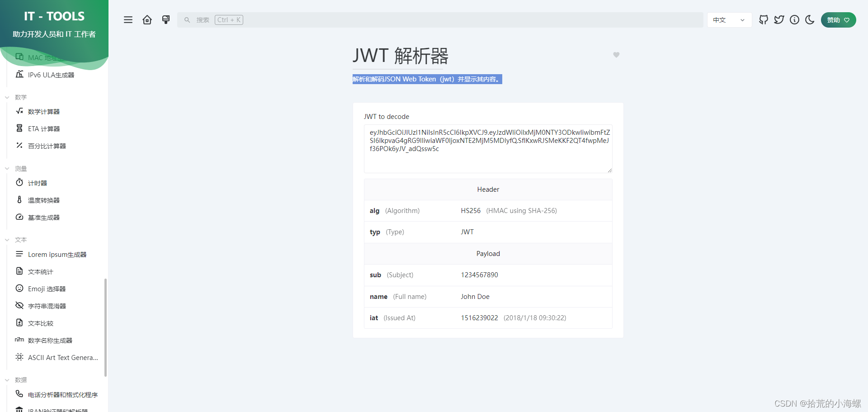The width and height of the screenshot is (868, 412).
Task: Click the search magnifier icon
Action: point(187,20)
